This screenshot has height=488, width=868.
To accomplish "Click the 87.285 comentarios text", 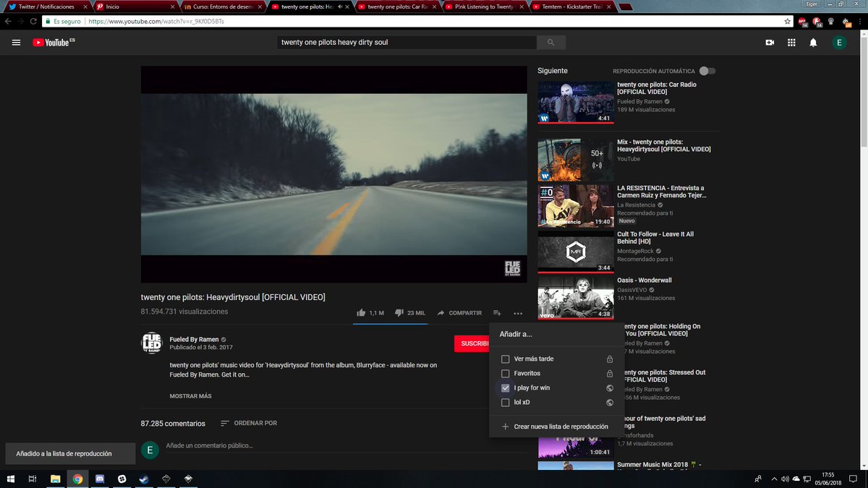I will pos(173,424).
